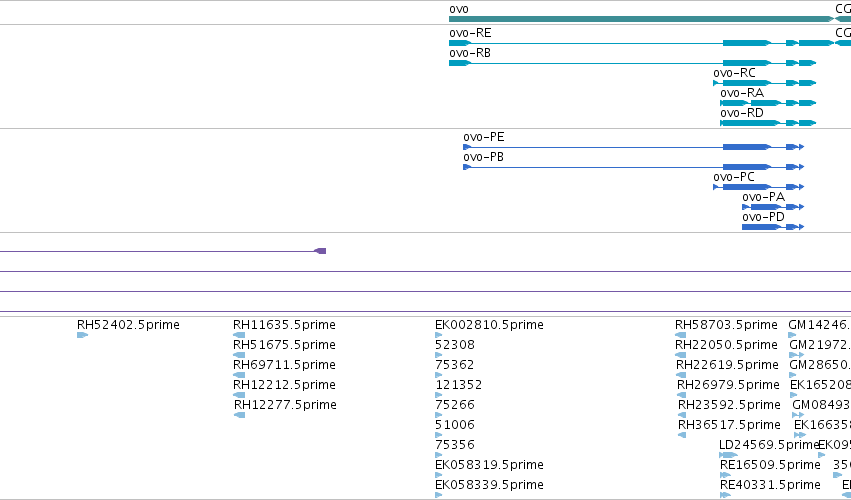This screenshot has width=851, height=500.
Task: Choose the ovo-PC protein label
Action: [734, 178]
